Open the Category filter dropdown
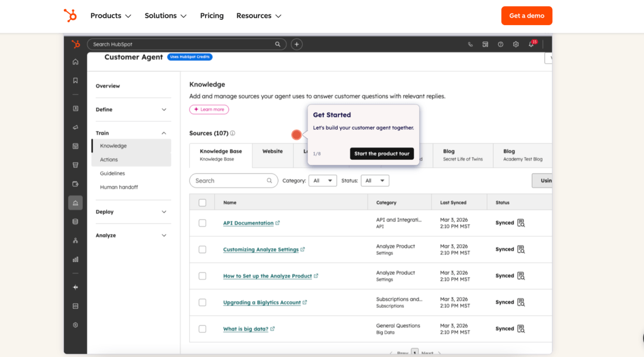 tap(323, 181)
